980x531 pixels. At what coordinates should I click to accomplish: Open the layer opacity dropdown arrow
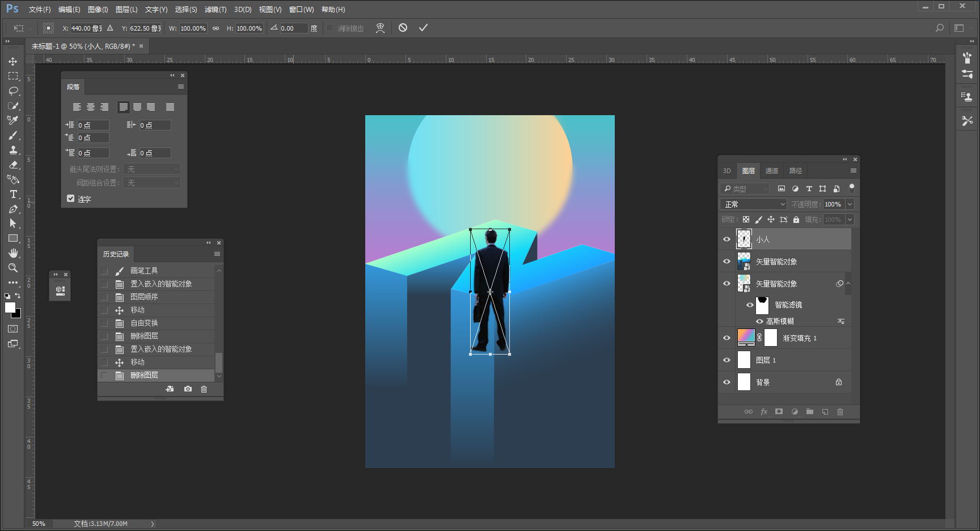tap(850, 204)
